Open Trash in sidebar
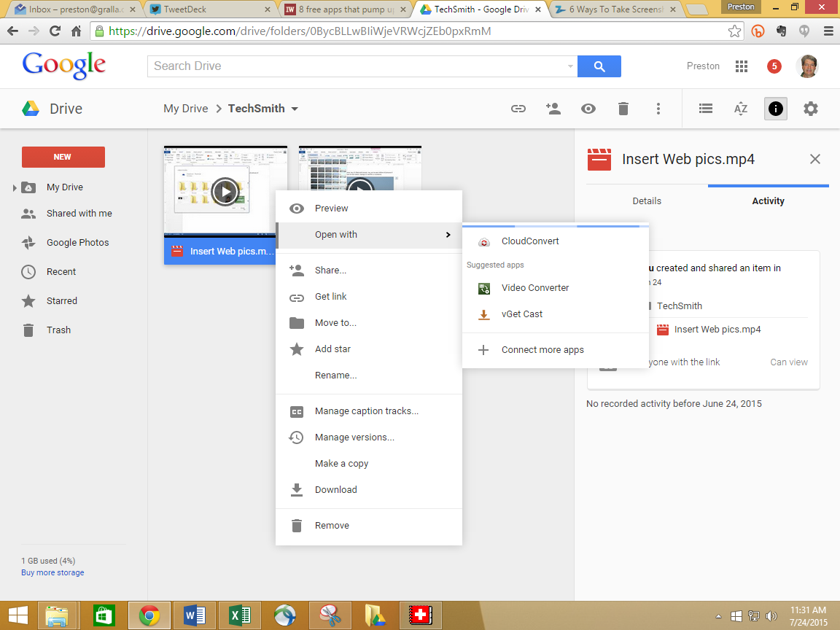The width and height of the screenshot is (840, 630). [x=58, y=330]
